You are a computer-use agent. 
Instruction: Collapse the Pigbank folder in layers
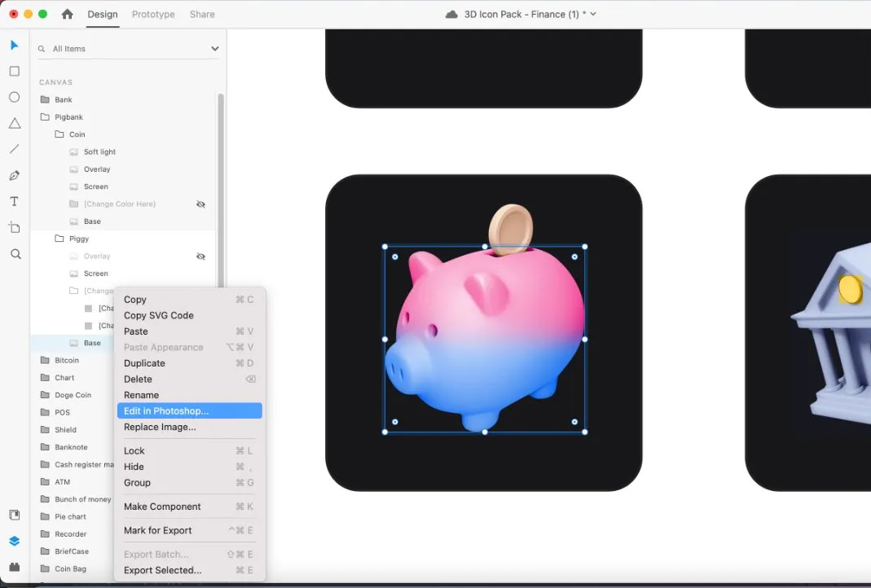[x=45, y=117]
